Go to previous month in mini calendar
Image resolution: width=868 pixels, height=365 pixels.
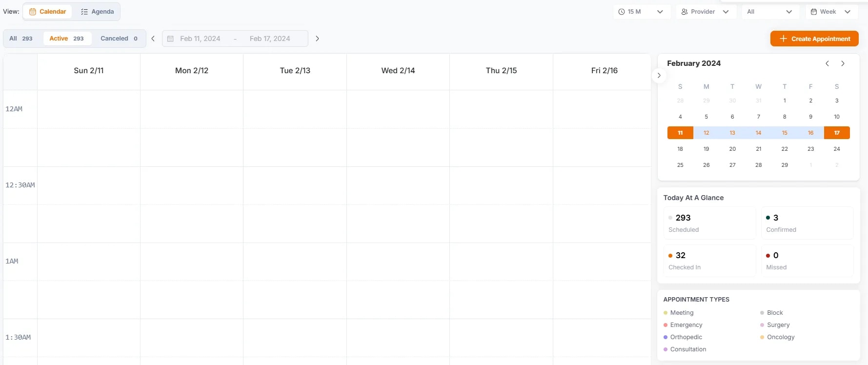tap(827, 63)
